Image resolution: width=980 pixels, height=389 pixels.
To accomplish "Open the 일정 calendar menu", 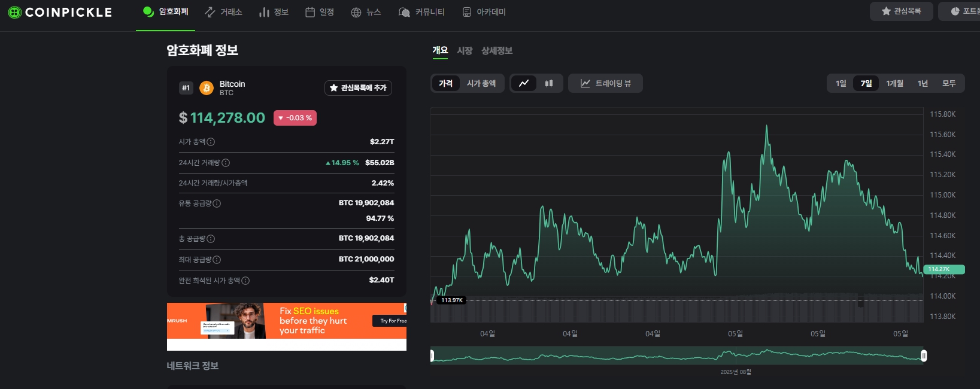I will (x=320, y=12).
